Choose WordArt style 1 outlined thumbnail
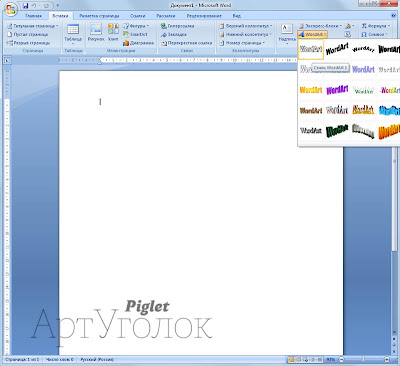The height and width of the screenshot is (366, 400). coord(311,49)
